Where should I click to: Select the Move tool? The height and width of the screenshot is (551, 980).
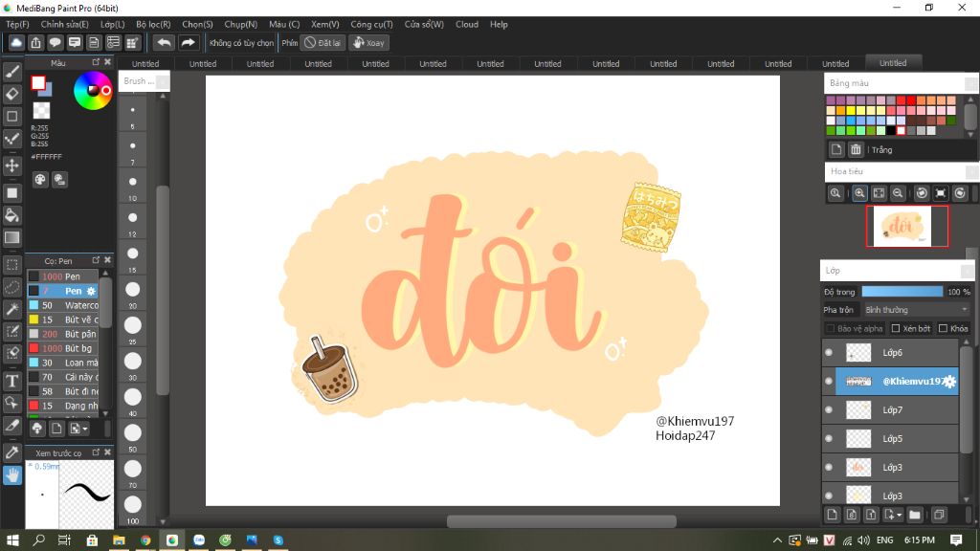11,165
